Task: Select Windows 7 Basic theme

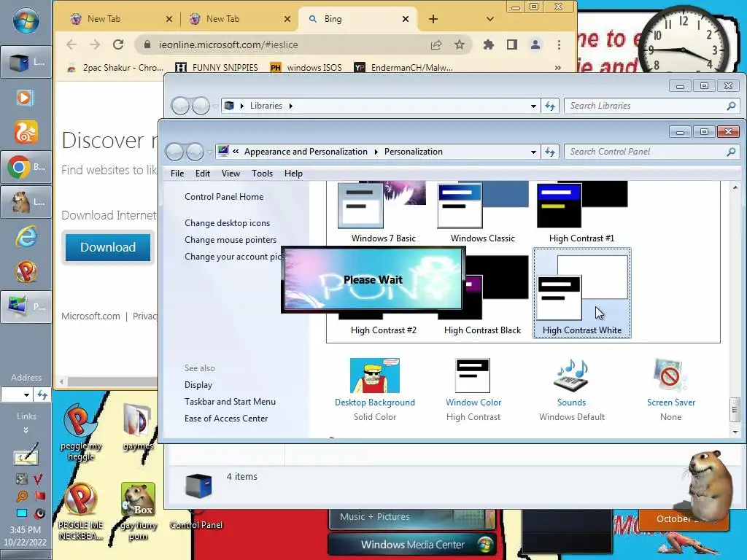Action: pos(384,213)
